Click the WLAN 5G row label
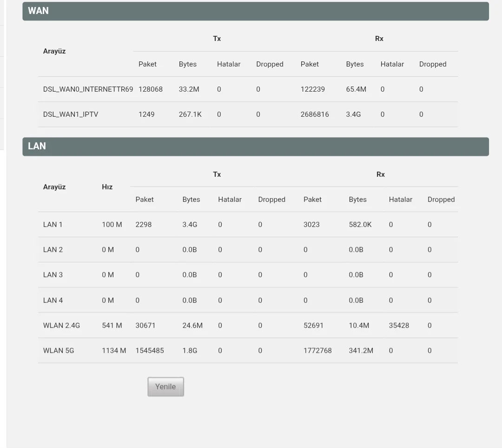This screenshot has height=448, width=502. pos(59,351)
